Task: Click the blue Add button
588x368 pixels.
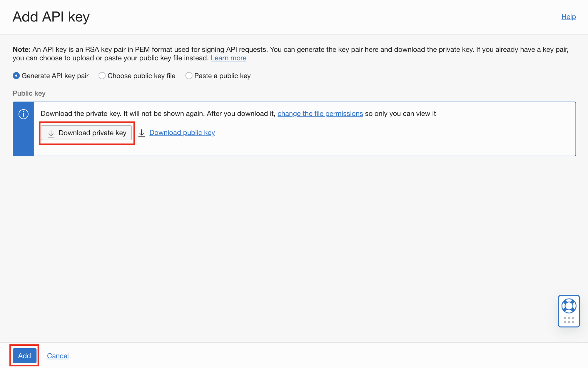Action: 24,356
